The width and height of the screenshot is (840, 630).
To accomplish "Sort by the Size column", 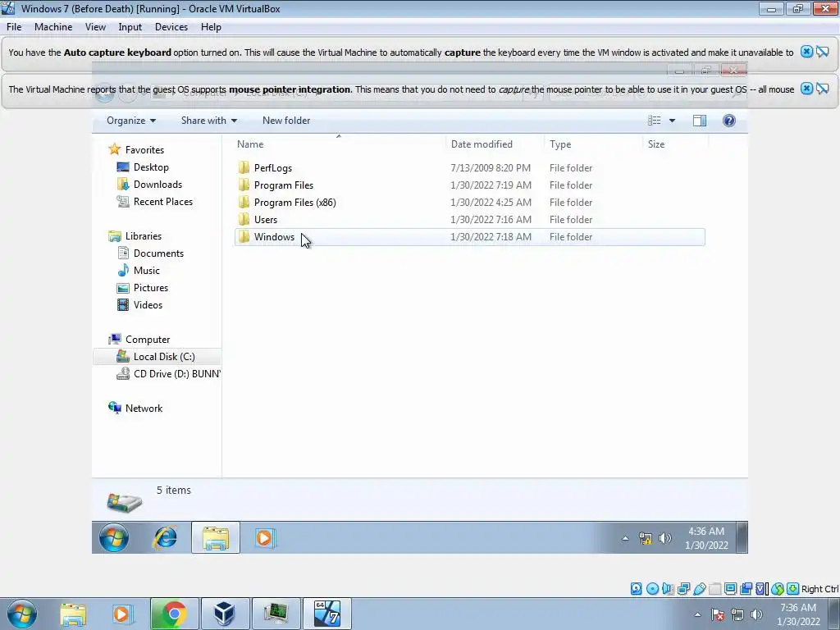I will pyautogui.click(x=675, y=144).
